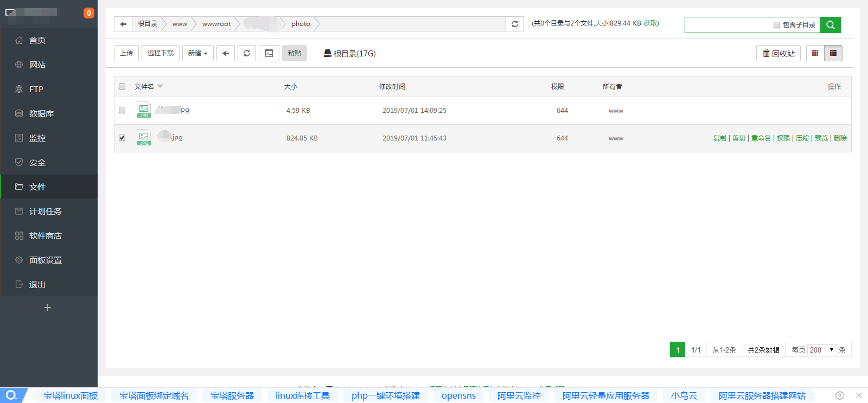Image resolution: width=868 pixels, height=403 pixels.
Task: Click the JPG icon of 4.59 KB file
Action: [144, 110]
